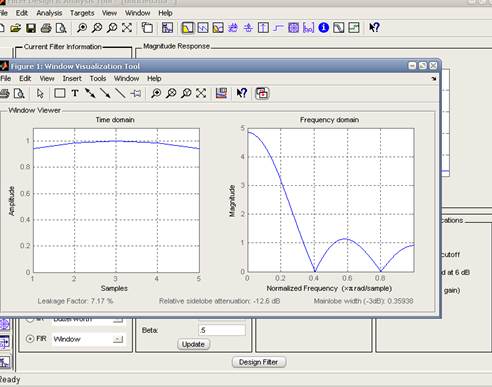Click the Magnitude Response icon in main toolbar

coord(188,28)
